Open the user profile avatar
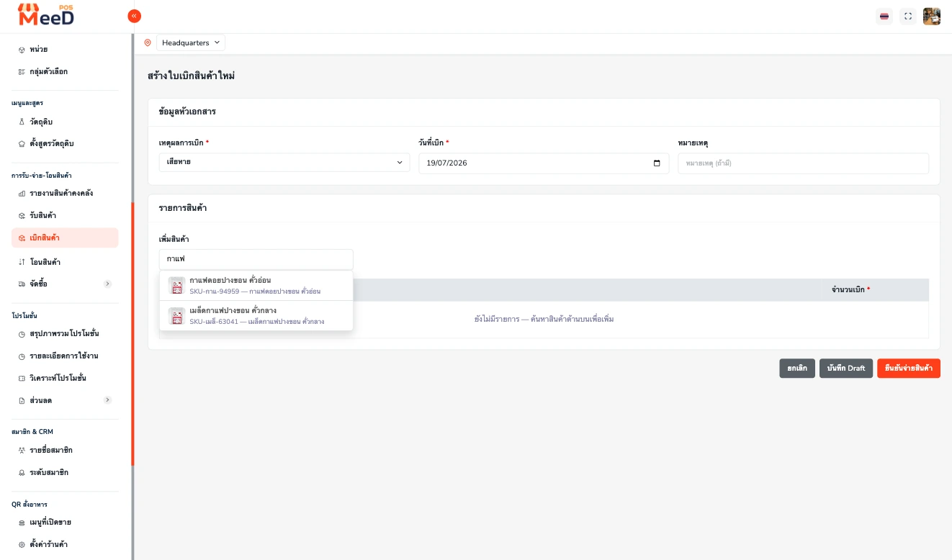The image size is (952, 560). click(x=932, y=16)
